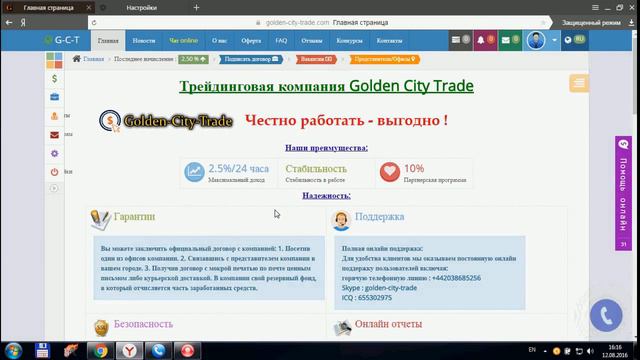Click the page reload icon

(94, 23)
